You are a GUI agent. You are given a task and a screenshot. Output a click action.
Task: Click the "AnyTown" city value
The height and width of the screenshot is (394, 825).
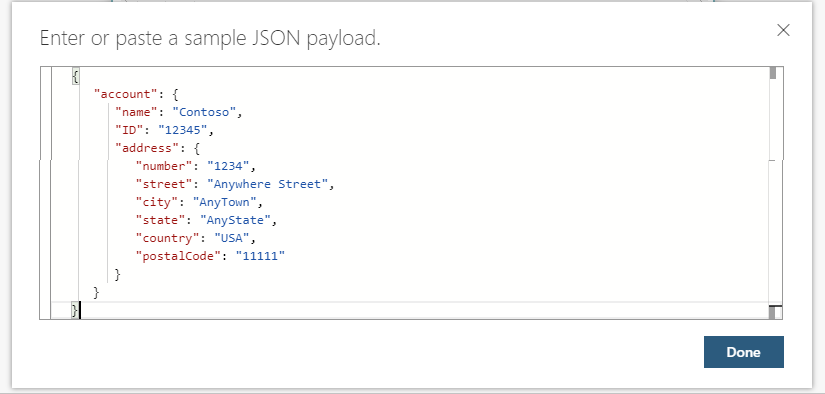click(x=224, y=203)
